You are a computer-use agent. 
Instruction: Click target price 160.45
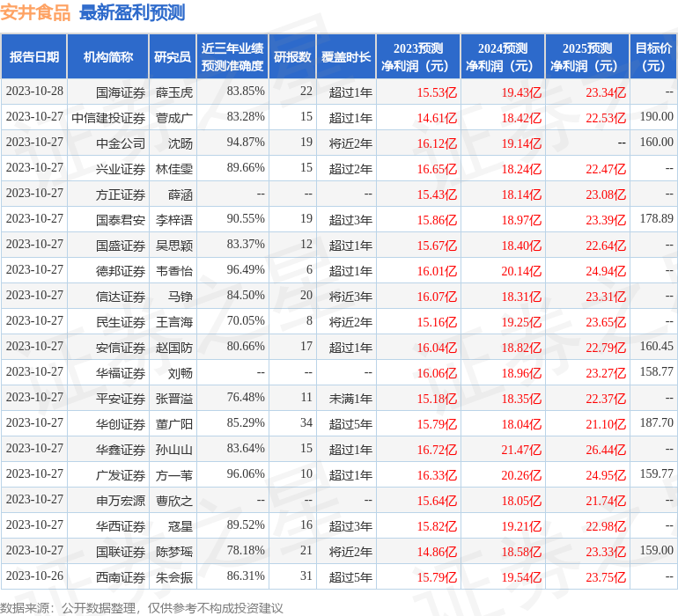point(656,346)
